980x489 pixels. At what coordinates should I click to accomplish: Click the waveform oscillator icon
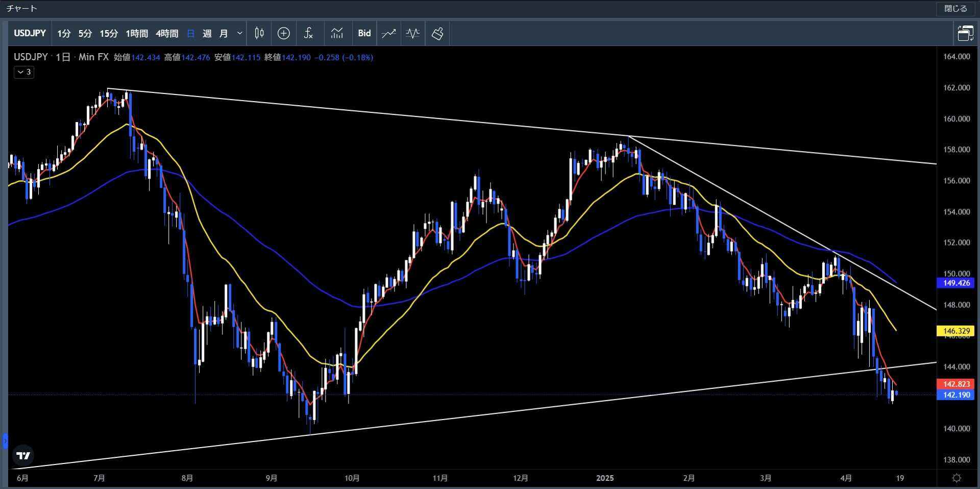pyautogui.click(x=413, y=33)
